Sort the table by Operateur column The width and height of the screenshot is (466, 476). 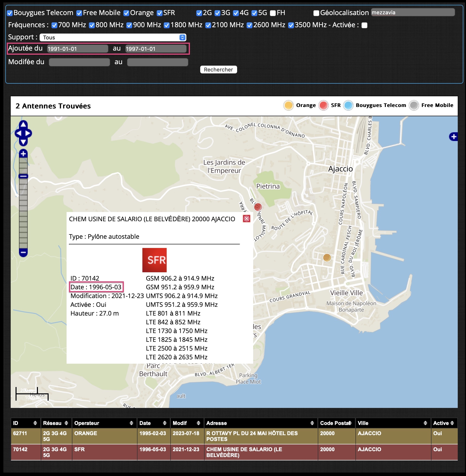click(104, 423)
